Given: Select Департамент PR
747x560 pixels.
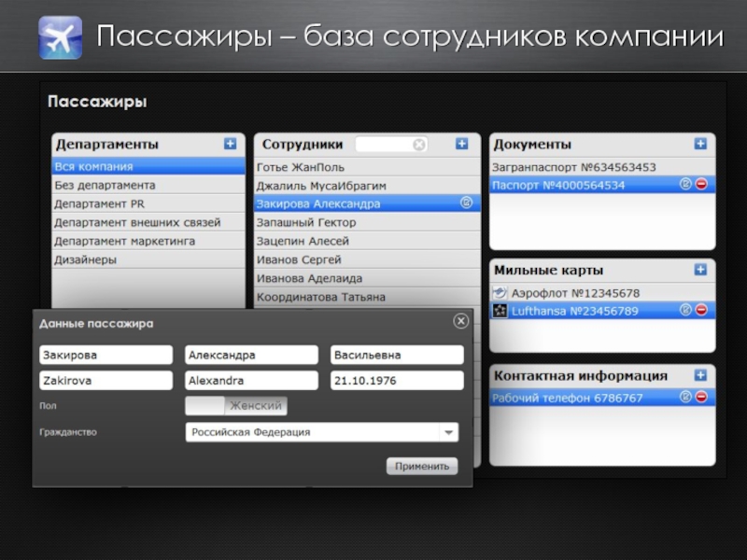Looking at the screenshot, I should (148, 203).
